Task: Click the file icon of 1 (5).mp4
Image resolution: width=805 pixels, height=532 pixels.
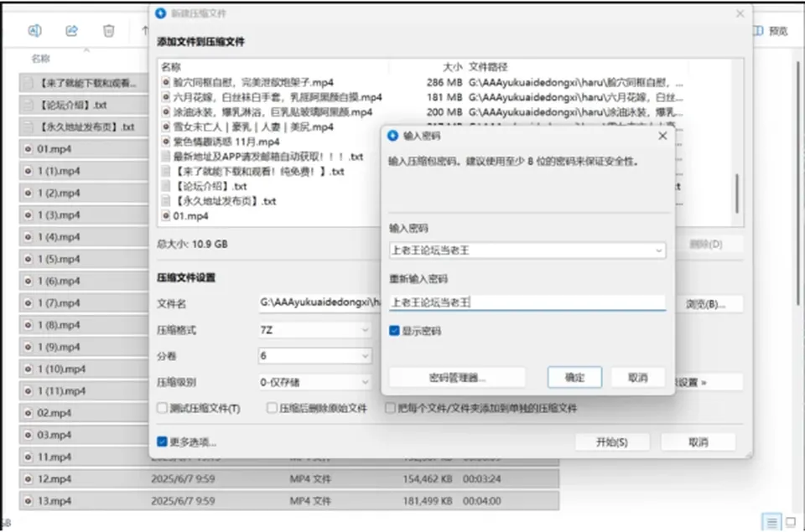Action: [29, 259]
